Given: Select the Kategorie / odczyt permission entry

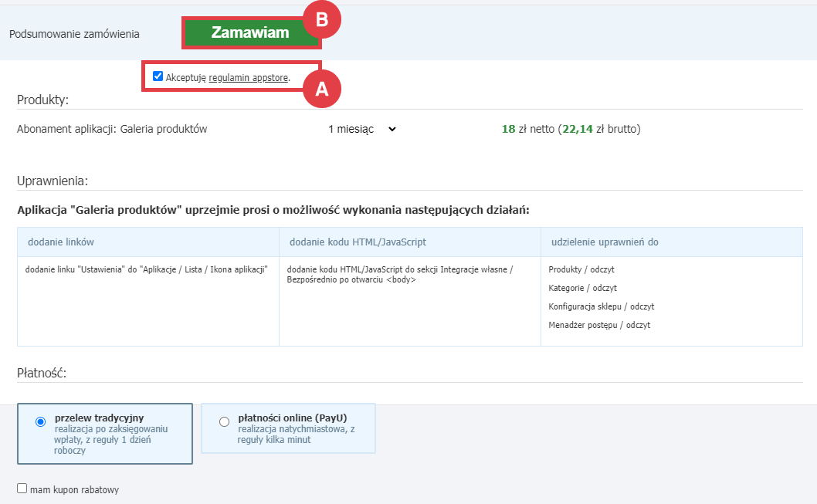Looking at the screenshot, I should click(583, 288).
